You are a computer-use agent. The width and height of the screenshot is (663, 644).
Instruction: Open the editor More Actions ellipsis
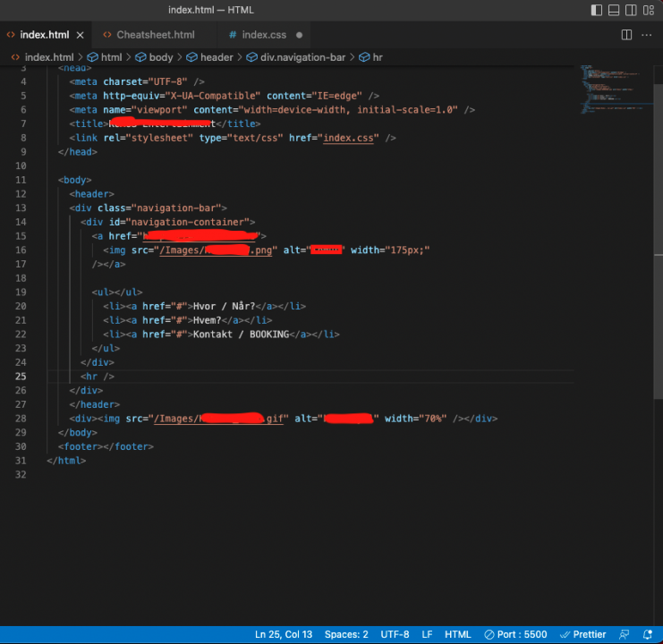pos(648,35)
